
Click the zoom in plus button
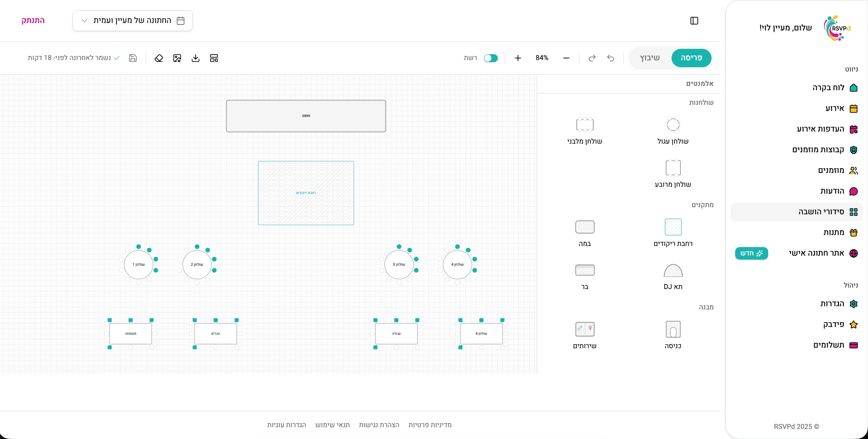[518, 58]
